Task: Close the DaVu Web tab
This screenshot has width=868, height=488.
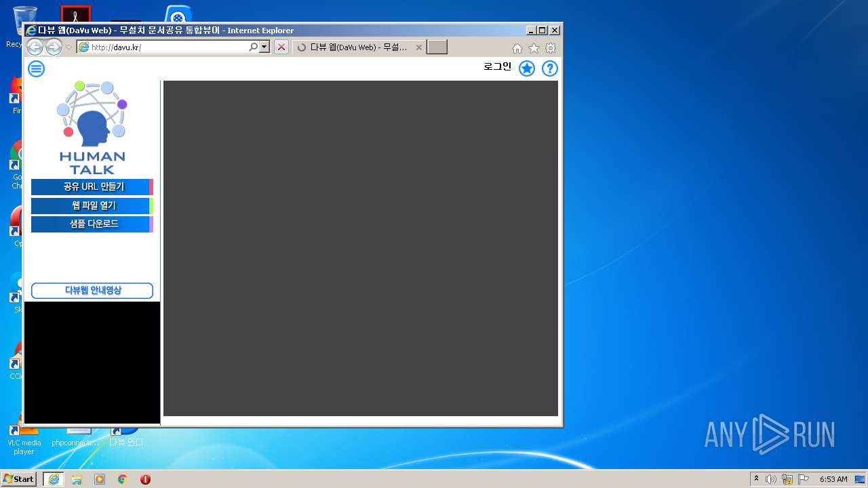Action: 418,47
